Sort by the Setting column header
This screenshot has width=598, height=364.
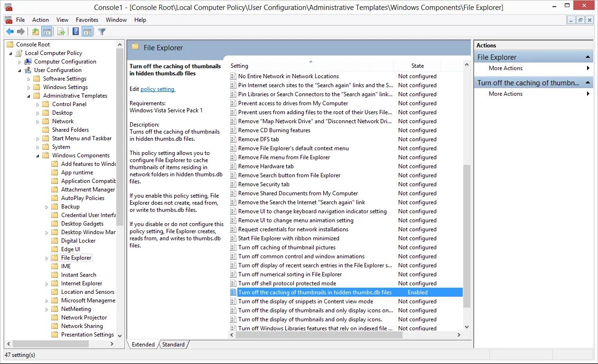coord(311,66)
